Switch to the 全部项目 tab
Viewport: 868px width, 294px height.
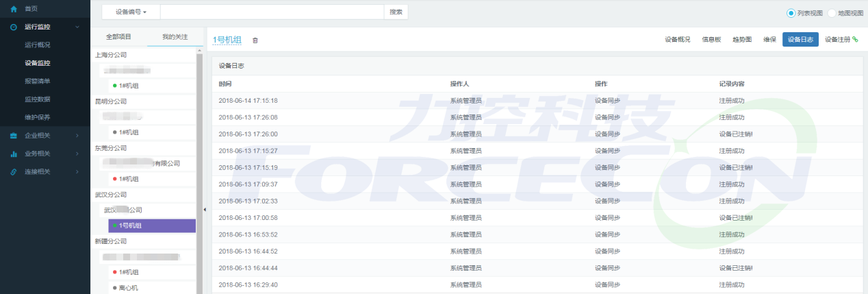(x=118, y=36)
